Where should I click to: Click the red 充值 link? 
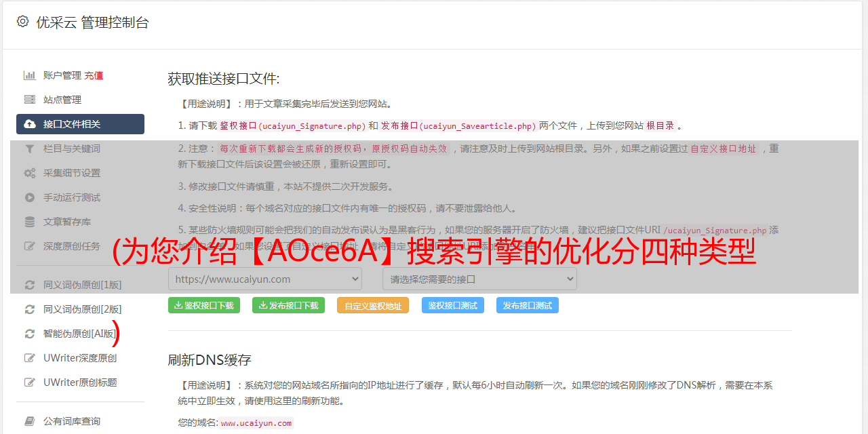[94, 75]
